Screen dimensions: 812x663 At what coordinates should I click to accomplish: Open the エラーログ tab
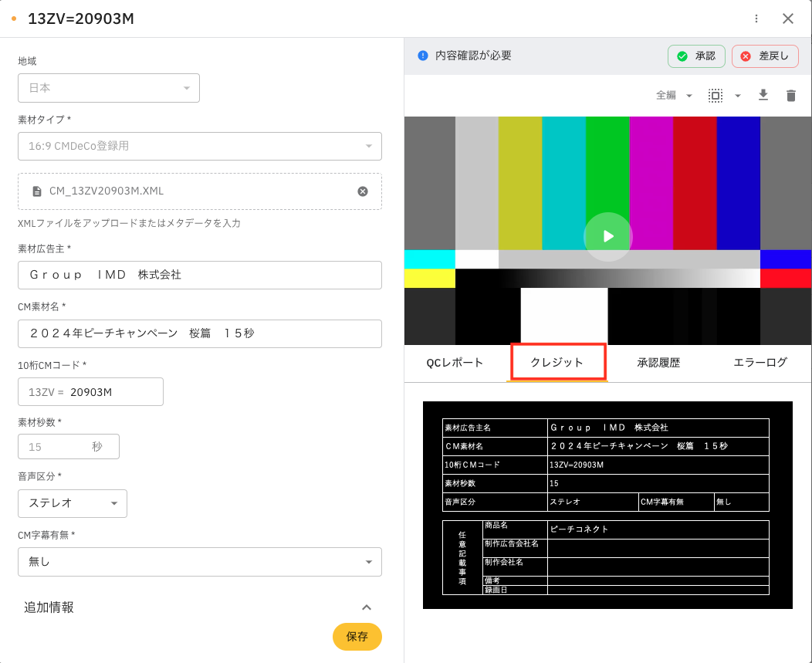click(760, 363)
